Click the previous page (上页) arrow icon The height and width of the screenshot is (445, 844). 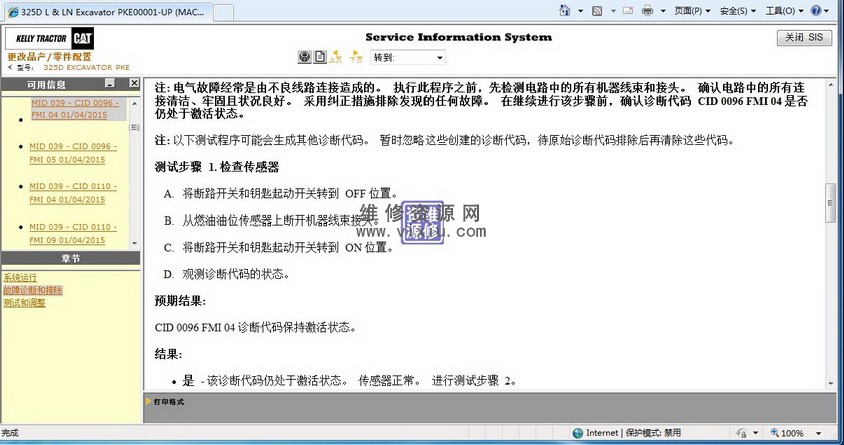coord(337,57)
